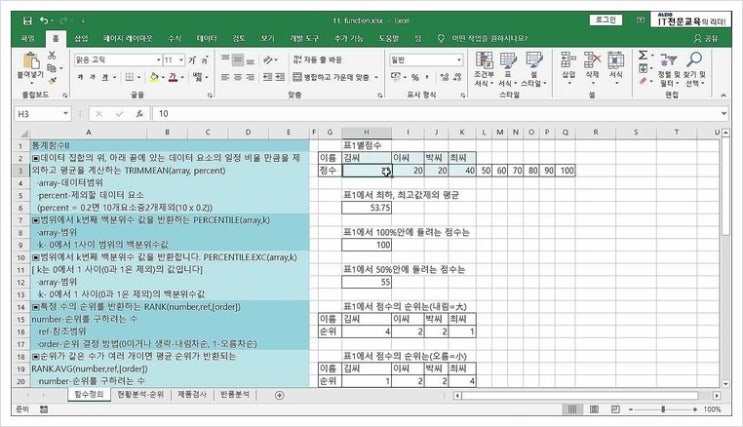This screenshot has width=743, height=427.
Task: Click the Undo arrow icon
Action: (x=44, y=20)
